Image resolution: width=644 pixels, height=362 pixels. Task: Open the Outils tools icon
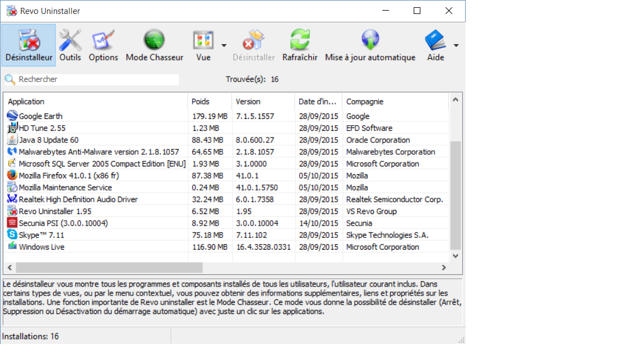coord(70,40)
